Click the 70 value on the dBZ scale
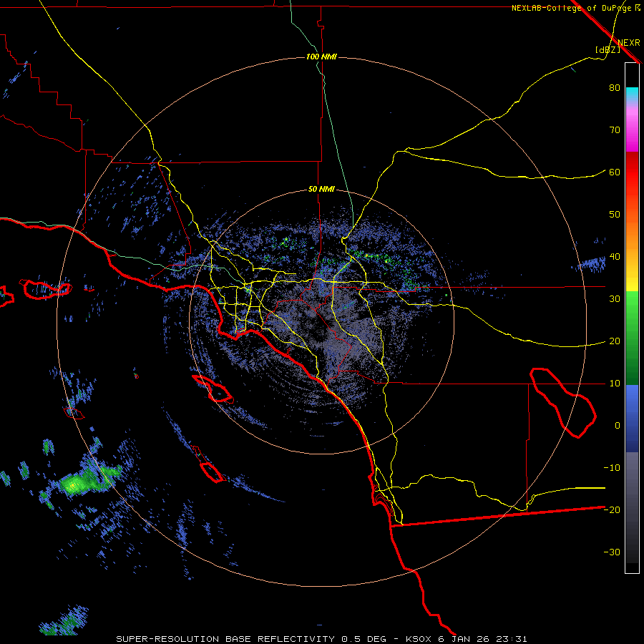The image size is (644, 644). pos(615,130)
